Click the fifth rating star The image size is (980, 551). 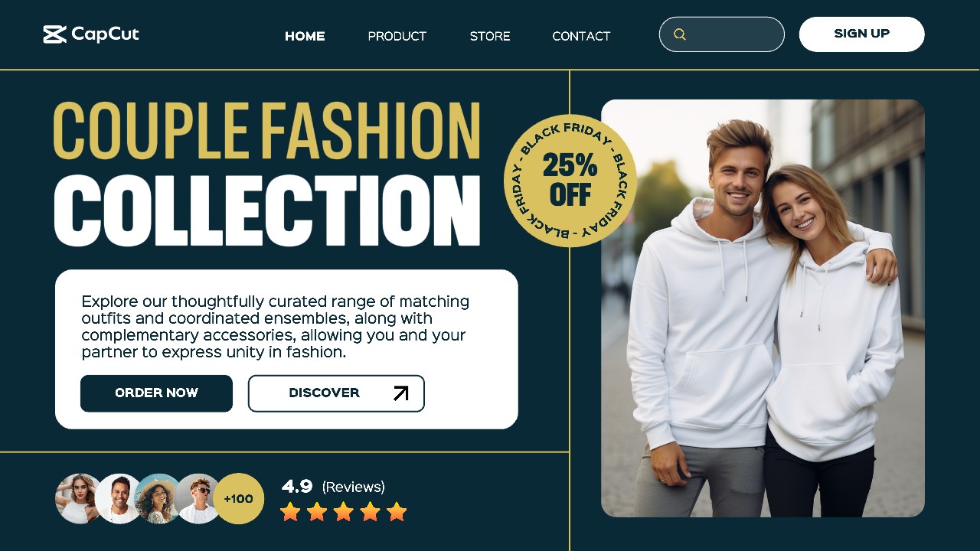pos(397,511)
